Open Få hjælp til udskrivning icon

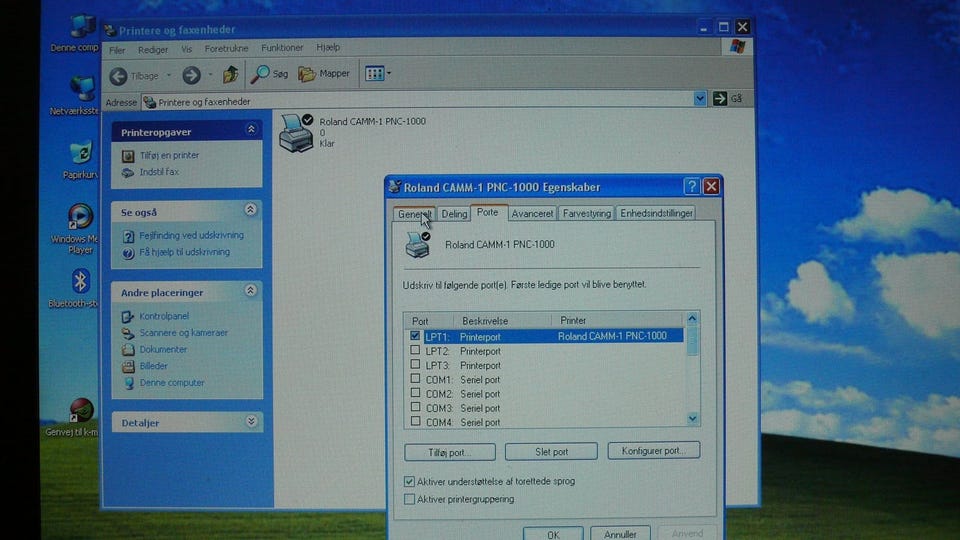coord(128,253)
